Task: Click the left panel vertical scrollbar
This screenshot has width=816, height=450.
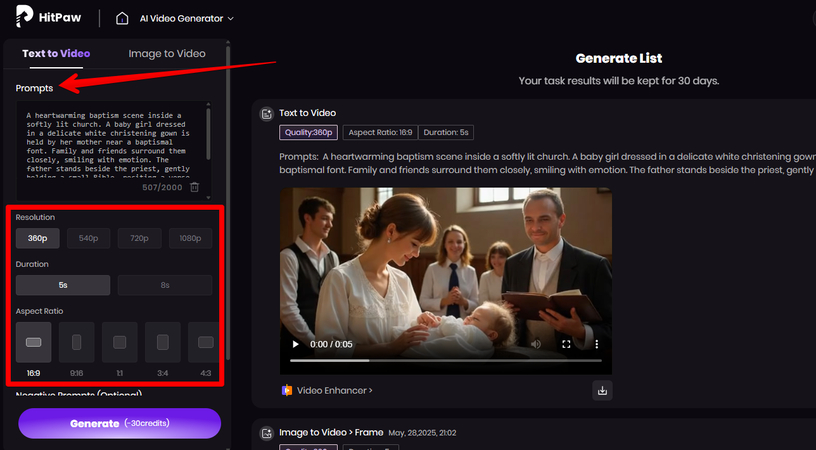Action: pos(228,203)
